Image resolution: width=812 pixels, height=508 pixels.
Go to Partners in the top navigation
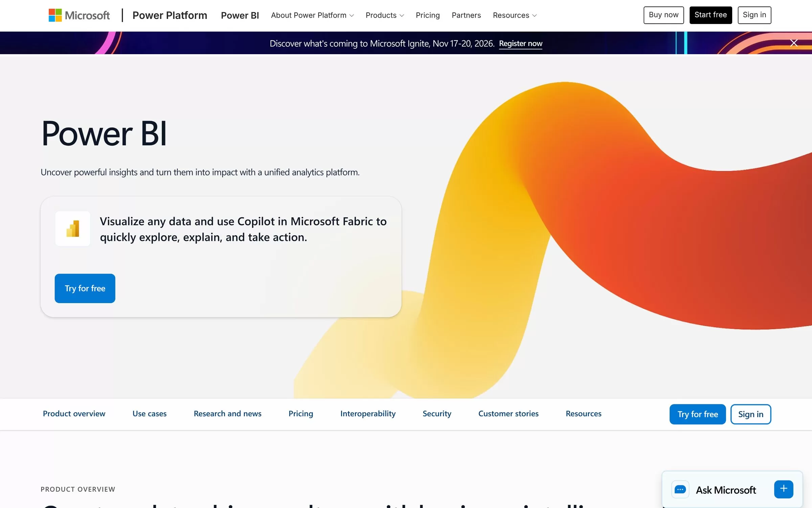tap(466, 15)
